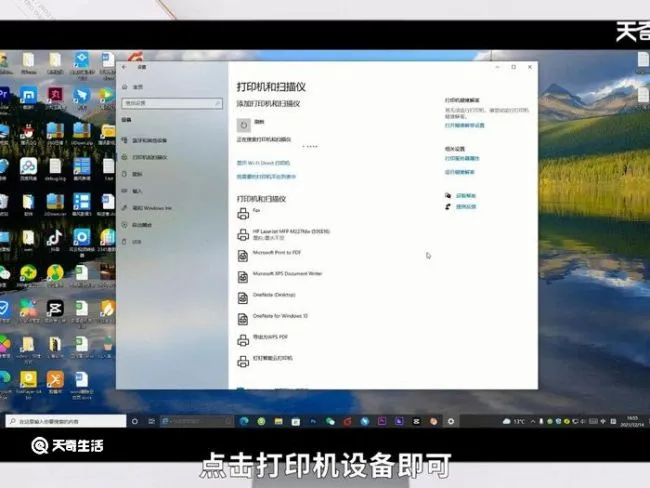The width and height of the screenshot is (650, 488).
Task: Open the black CapCut desktop shortcut
Action: (55, 311)
